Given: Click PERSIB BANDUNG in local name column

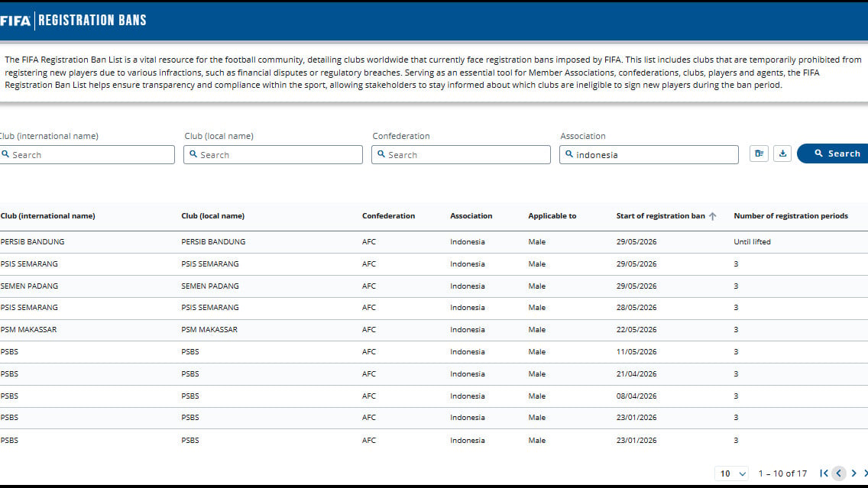Looking at the screenshot, I should coord(213,242).
